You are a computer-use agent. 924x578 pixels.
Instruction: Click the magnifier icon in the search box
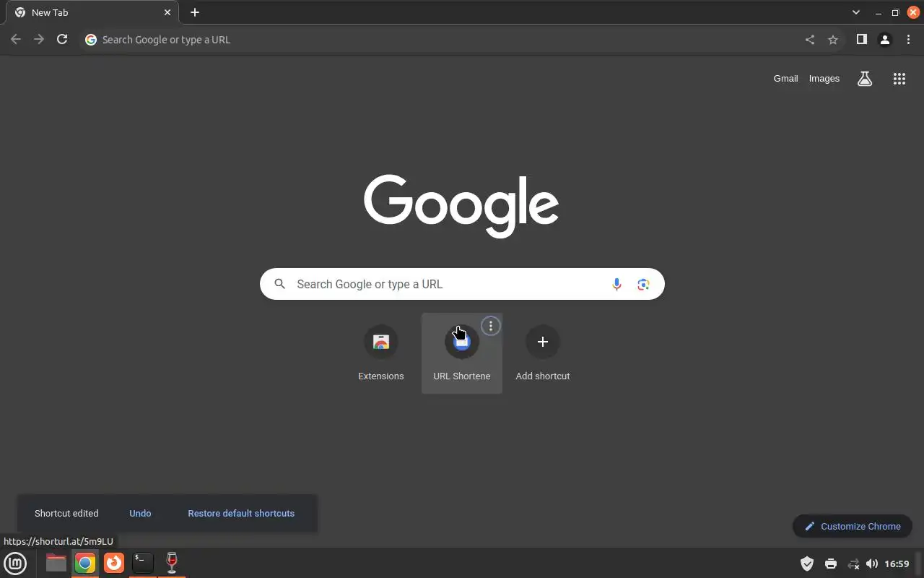coord(280,285)
